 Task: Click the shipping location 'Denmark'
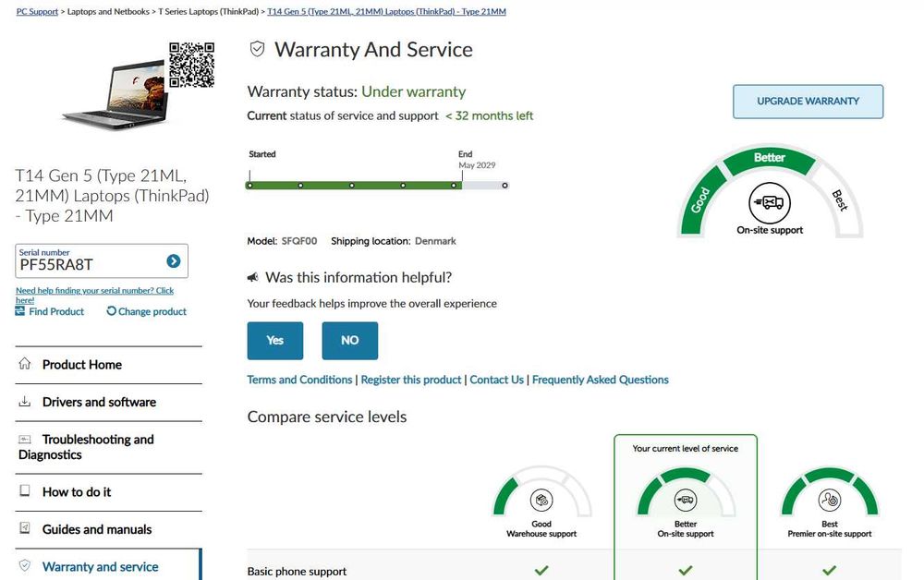[435, 241]
